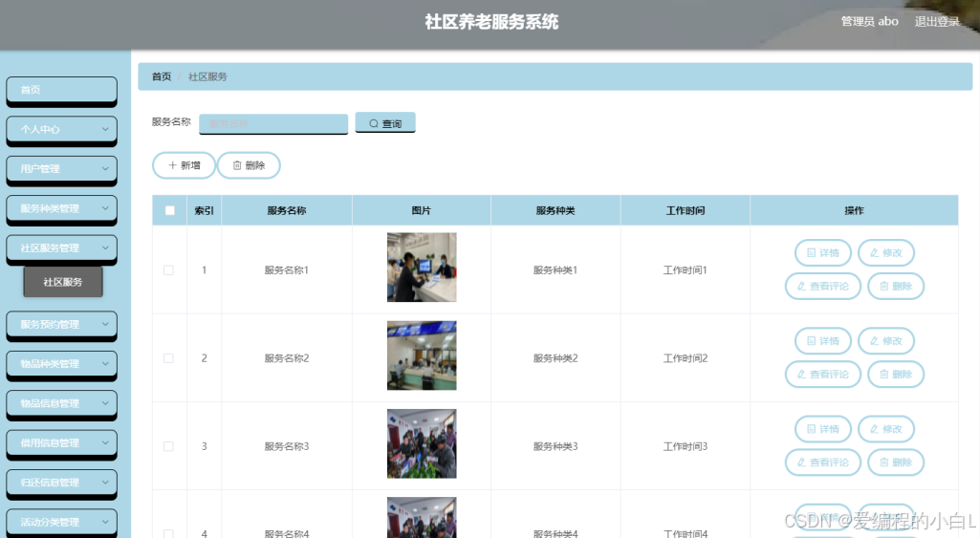
Task: Open the thumbnail image in row 服务名称3
Action: (422, 443)
